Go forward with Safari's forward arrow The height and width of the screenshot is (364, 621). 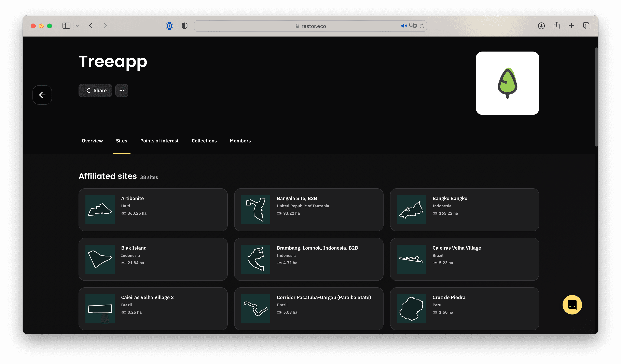[x=105, y=26]
